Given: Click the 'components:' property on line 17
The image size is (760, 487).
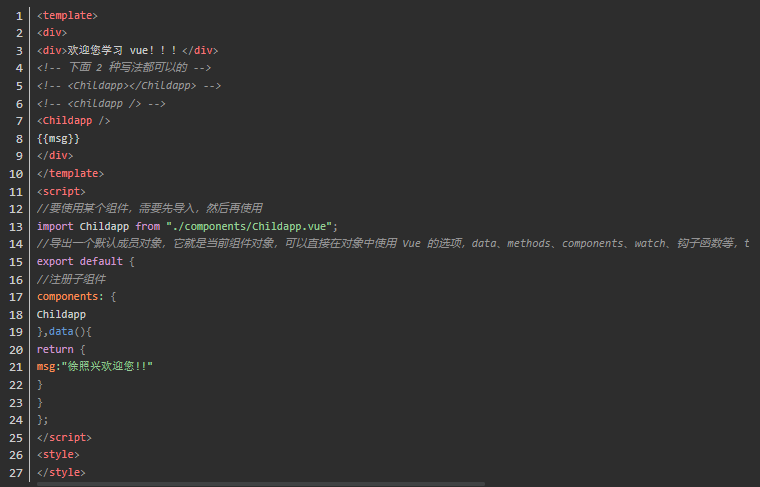Looking at the screenshot, I should point(70,297).
